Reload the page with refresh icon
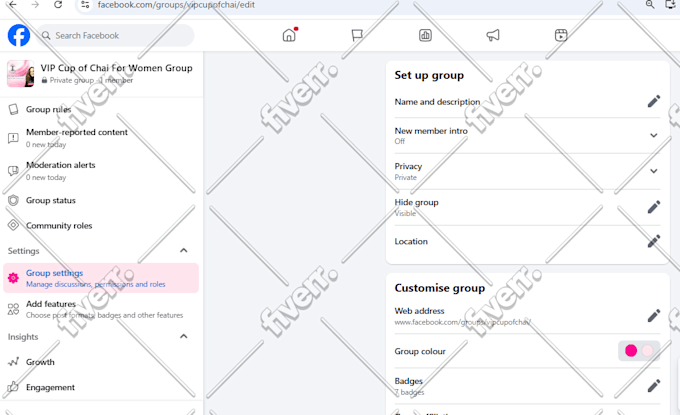Viewport: 680px width, 415px height. 58,5
